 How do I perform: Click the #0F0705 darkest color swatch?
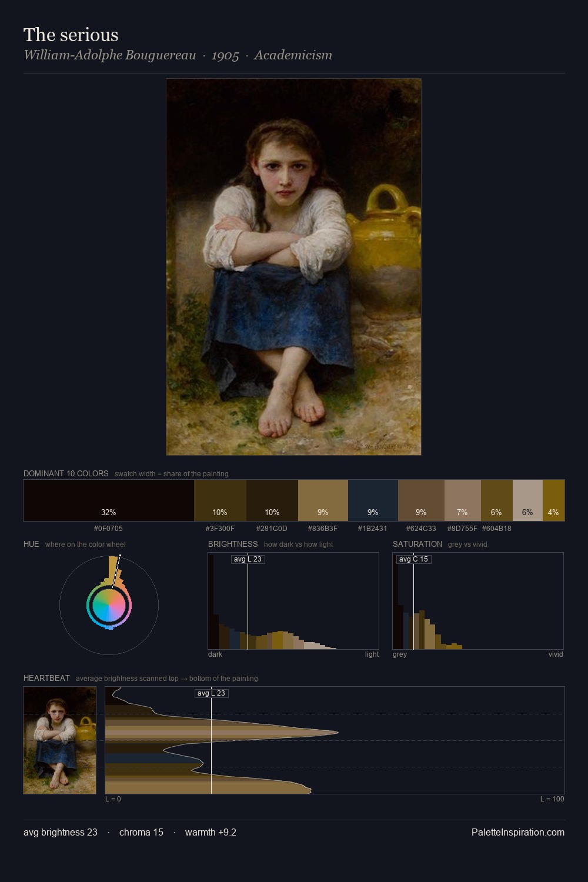109,500
